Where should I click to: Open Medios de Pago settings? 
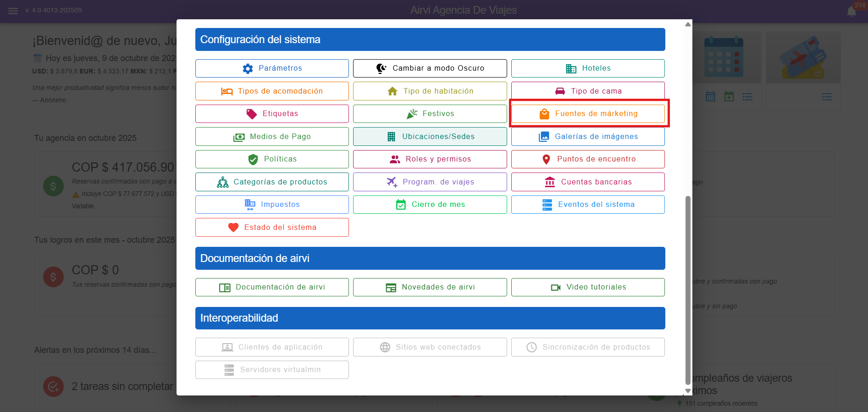pyautogui.click(x=272, y=137)
